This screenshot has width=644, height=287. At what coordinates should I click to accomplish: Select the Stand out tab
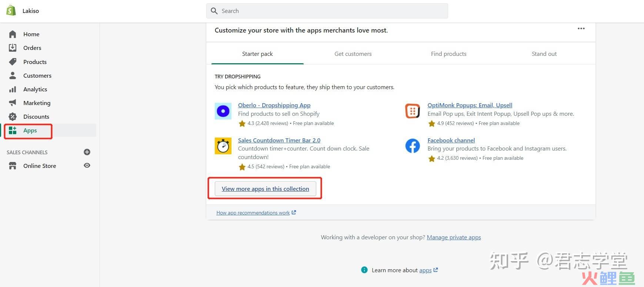544,54
